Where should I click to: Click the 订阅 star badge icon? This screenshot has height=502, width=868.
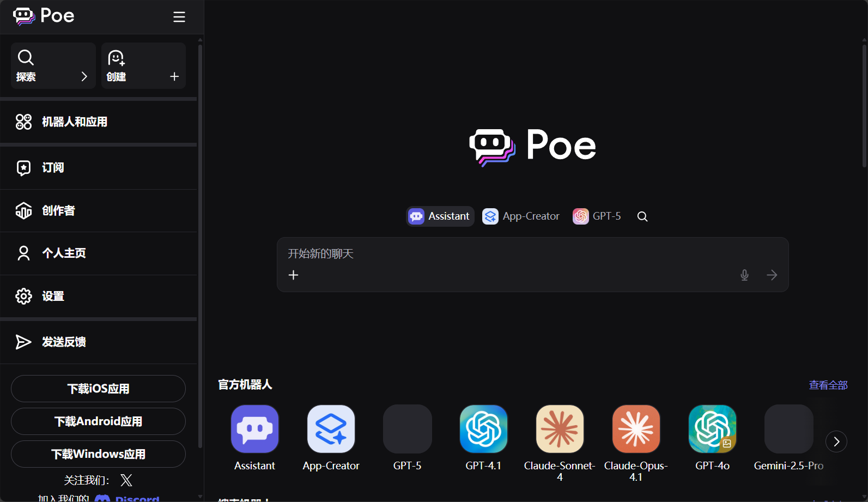click(23, 168)
